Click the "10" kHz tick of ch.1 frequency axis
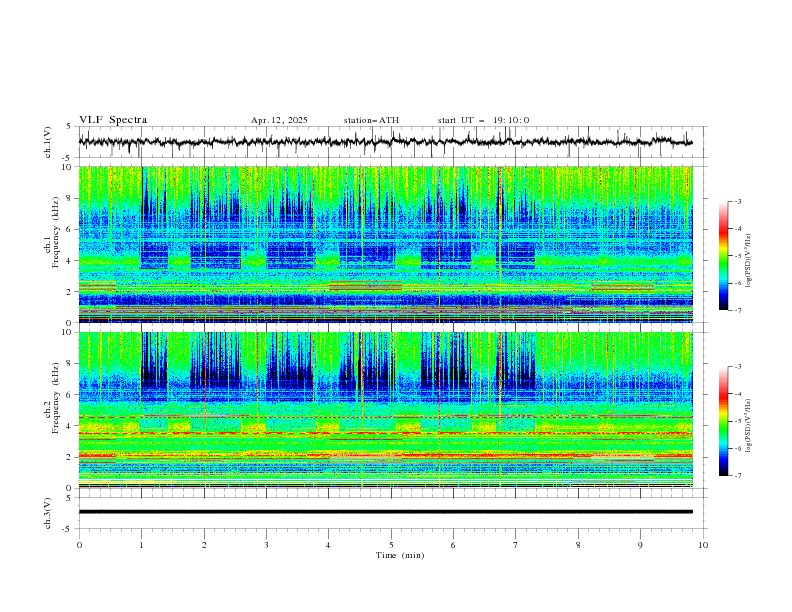This screenshot has height=612, width=792. (x=69, y=167)
